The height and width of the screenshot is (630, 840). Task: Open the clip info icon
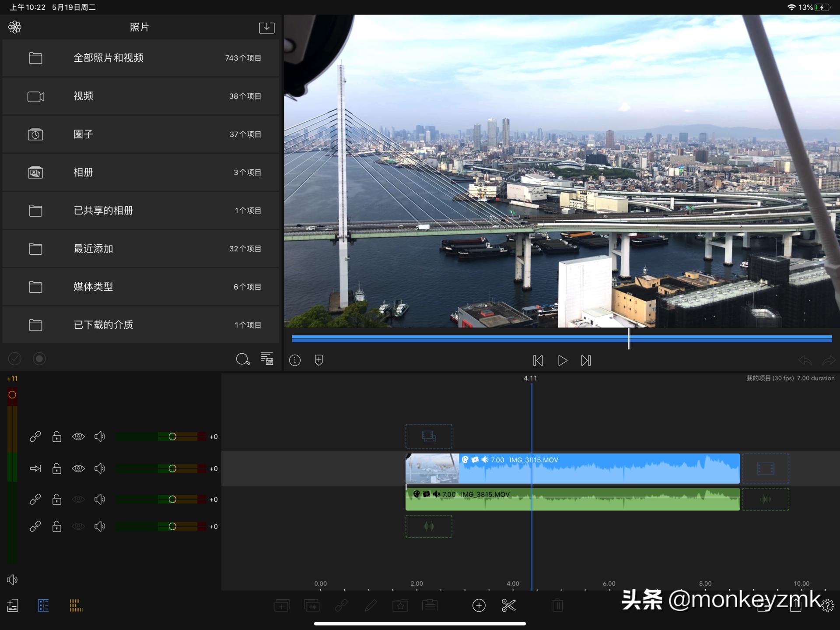click(x=295, y=360)
